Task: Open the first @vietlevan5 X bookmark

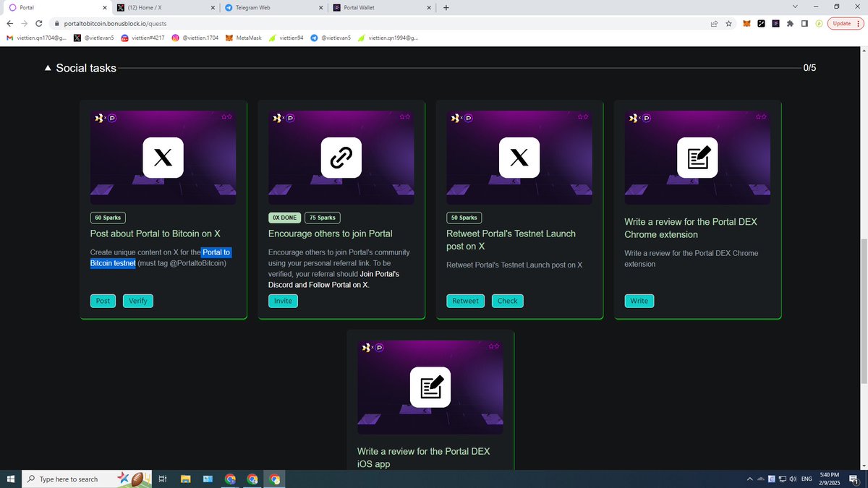Action: coord(94,38)
